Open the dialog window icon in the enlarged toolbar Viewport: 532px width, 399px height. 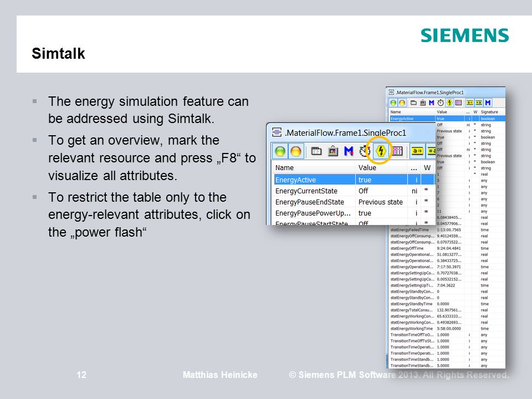click(x=316, y=151)
